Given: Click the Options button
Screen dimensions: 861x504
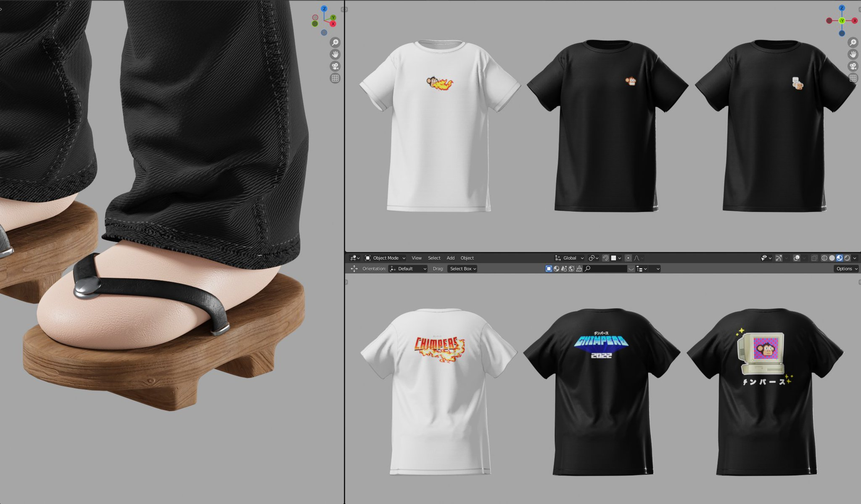Looking at the screenshot, I should (x=846, y=269).
